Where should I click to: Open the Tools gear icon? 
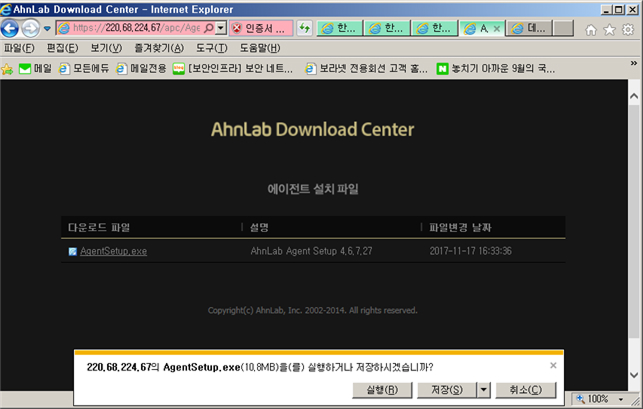(x=628, y=30)
